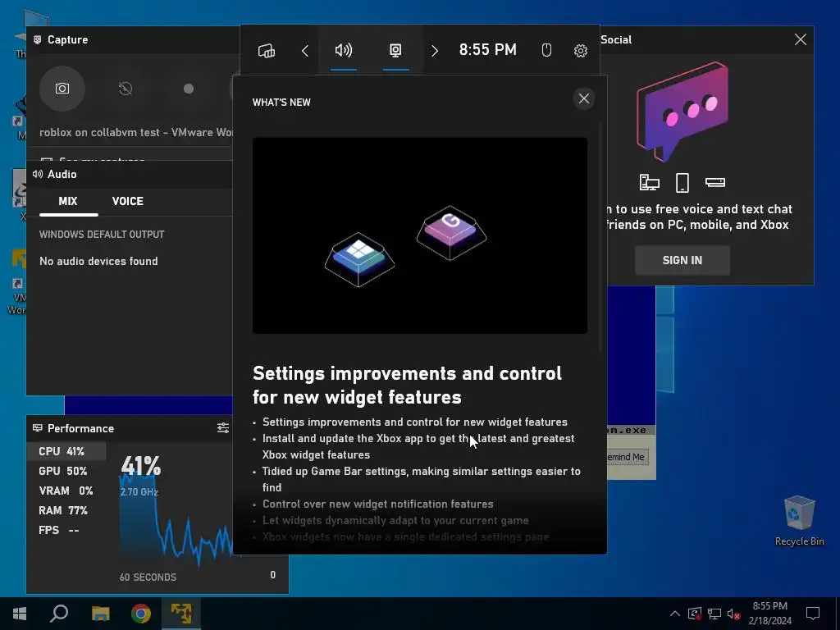Click the mobile phone icon in Social
Viewport: 840px width, 630px height.
pyautogui.click(x=682, y=183)
